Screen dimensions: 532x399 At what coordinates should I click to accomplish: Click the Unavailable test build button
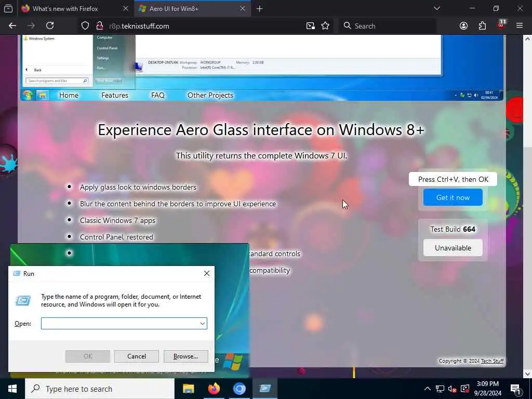(453, 248)
